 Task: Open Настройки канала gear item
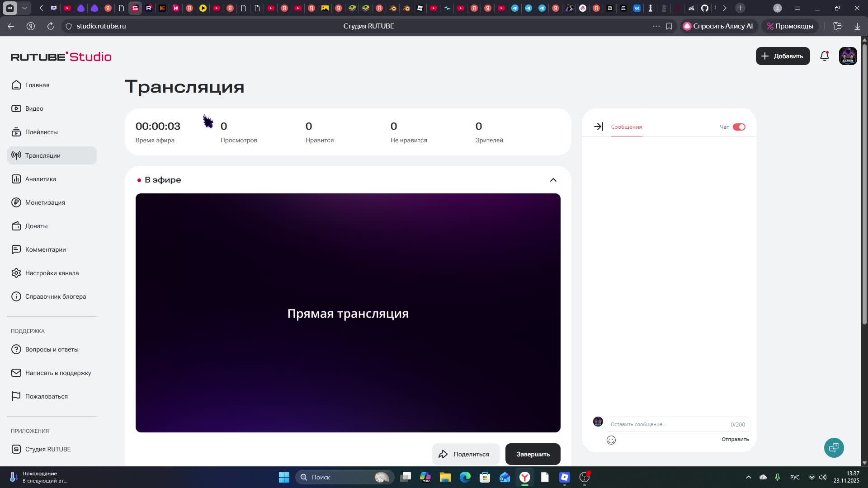tap(52, 273)
